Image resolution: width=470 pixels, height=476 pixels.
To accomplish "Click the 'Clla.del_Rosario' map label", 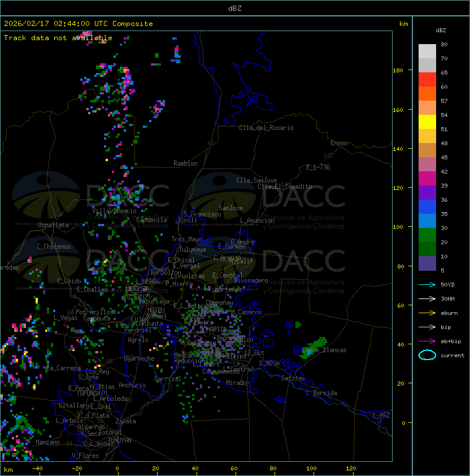I will pos(266,128).
